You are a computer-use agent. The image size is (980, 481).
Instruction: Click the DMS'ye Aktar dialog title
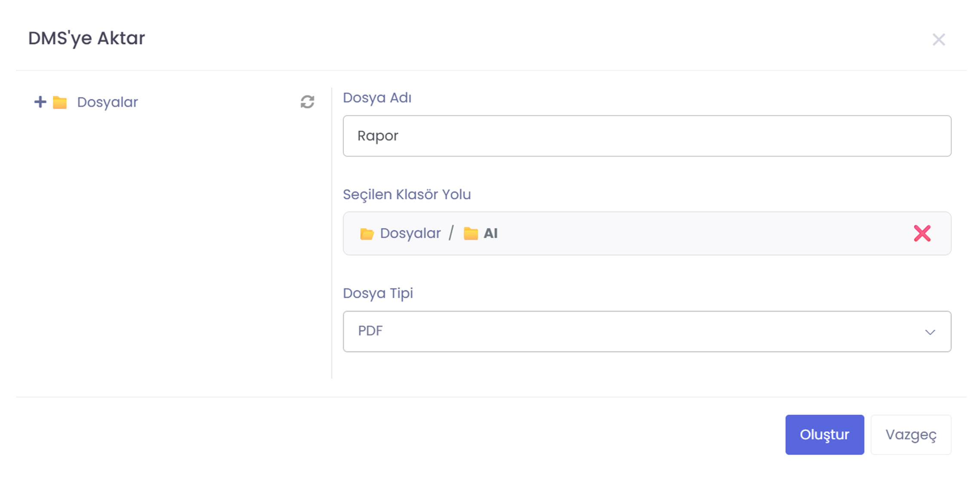point(86,38)
